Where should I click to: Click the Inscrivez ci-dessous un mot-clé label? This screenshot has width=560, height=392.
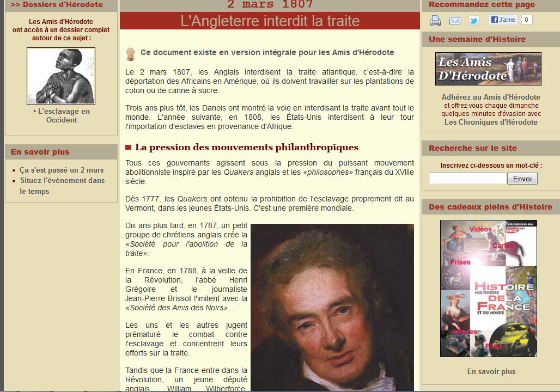click(x=491, y=166)
